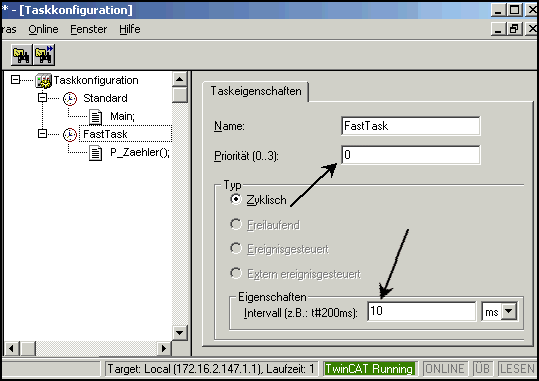The height and width of the screenshot is (381, 539).
Task: Click the vertical scrollbar thumb in tree
Action: coord(180,95)
